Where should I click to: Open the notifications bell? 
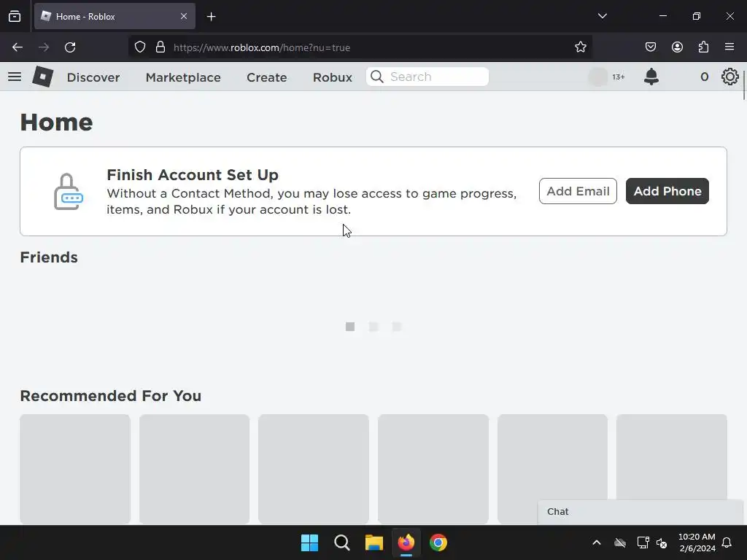(651, 77)
